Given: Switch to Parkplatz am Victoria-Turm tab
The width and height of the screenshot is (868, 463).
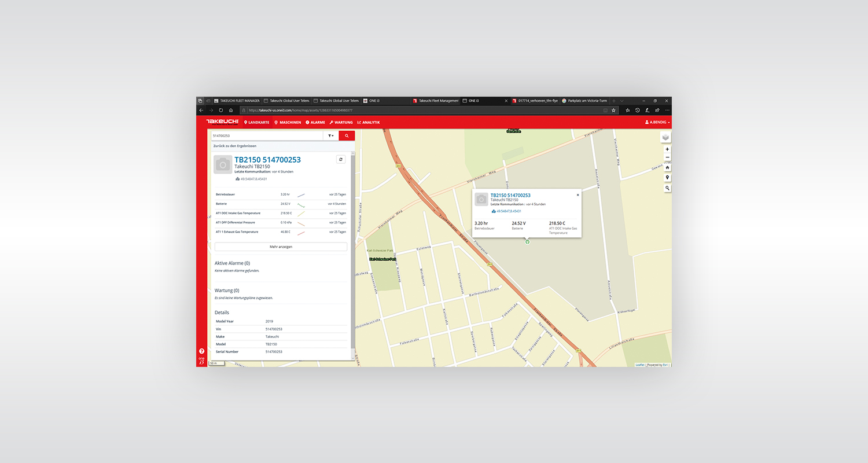Looking at the screenshot, I should 584,101.
